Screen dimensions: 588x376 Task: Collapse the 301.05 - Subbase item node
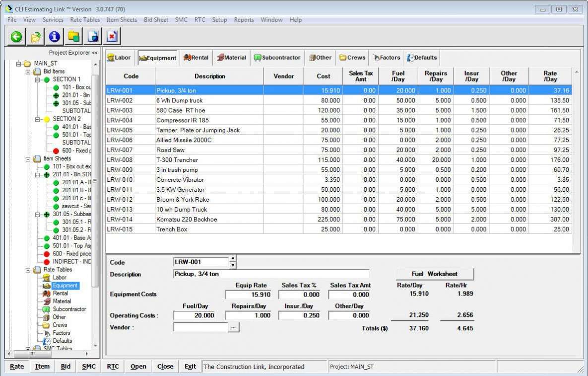pyautogui.click(x=37, y=215)
